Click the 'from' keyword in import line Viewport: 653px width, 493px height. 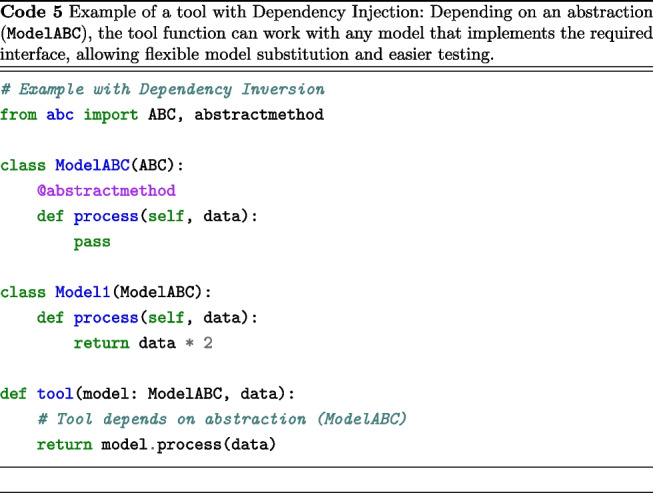18,115
